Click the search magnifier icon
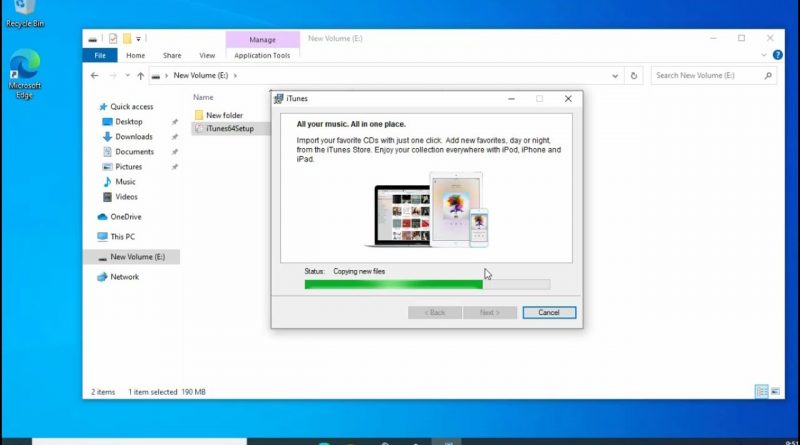 pos(768,76)
